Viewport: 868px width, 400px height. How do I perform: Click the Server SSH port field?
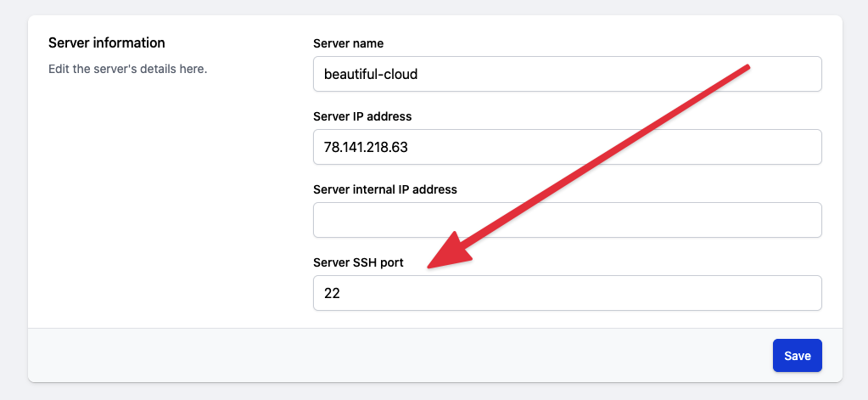(x=568, y=293)
